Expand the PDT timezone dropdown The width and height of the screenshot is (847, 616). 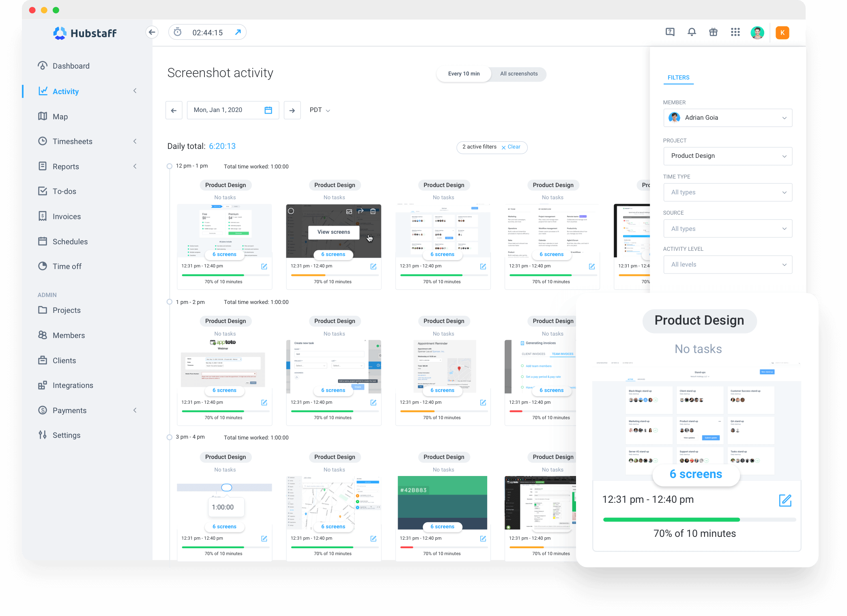coord(320,110)
